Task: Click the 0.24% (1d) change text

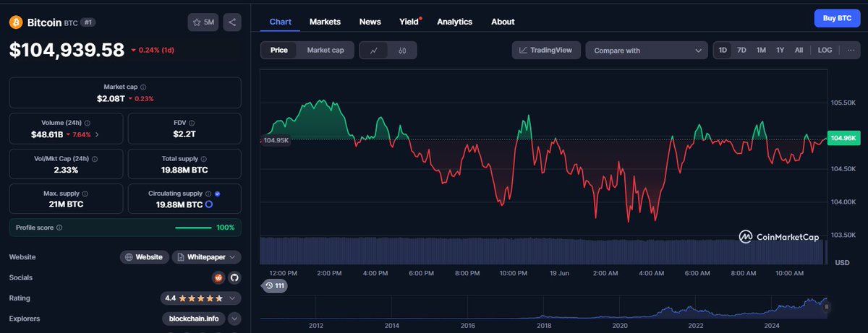Action: pos(156,50)
